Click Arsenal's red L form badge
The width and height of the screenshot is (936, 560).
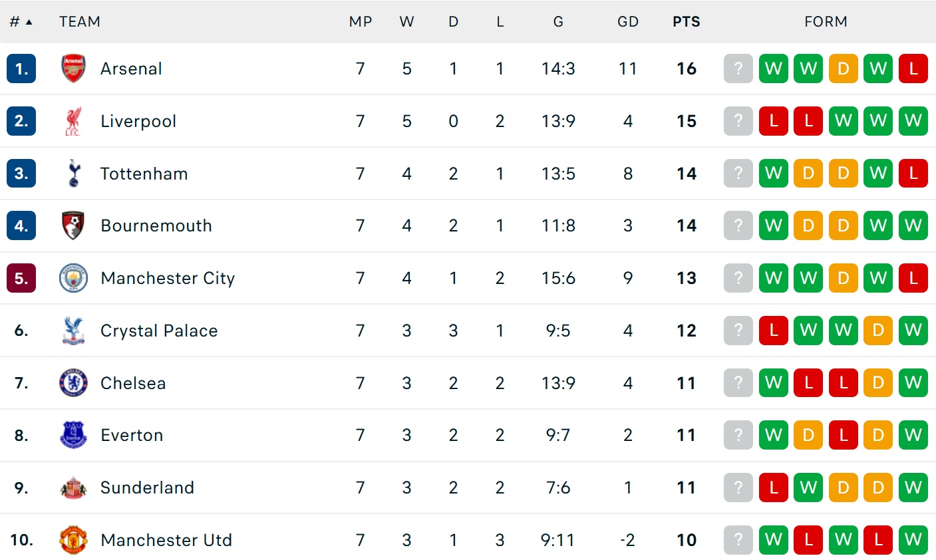tap(913, 69)
